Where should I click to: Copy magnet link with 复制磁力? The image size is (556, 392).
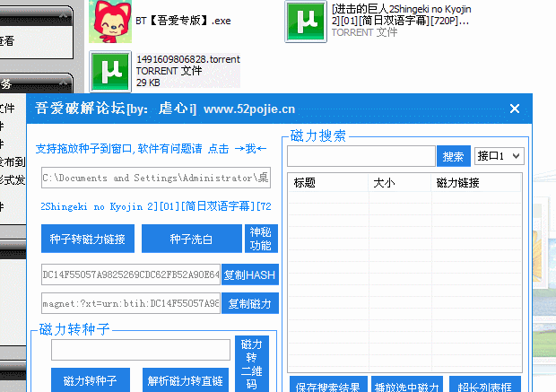pyautogui.click(x=250, y=303)
